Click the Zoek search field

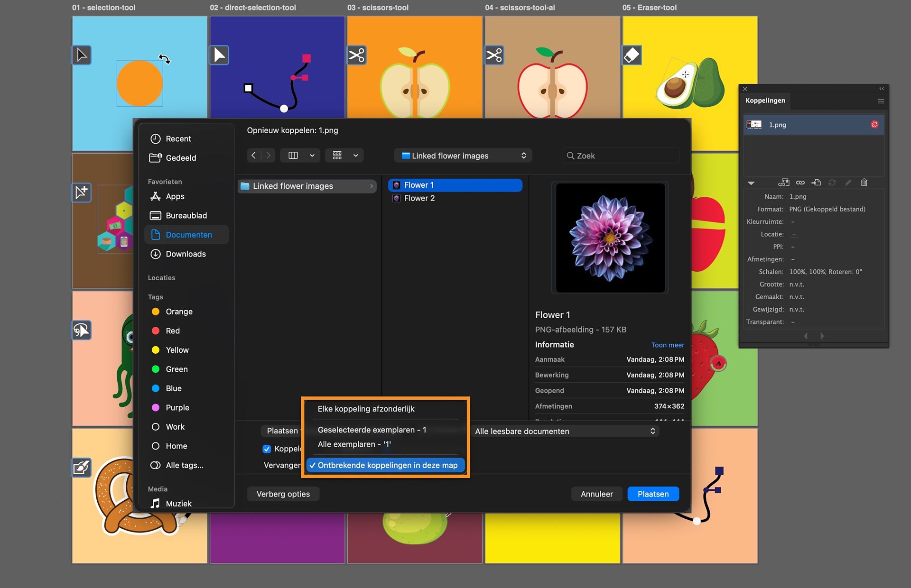coord(621,156)
